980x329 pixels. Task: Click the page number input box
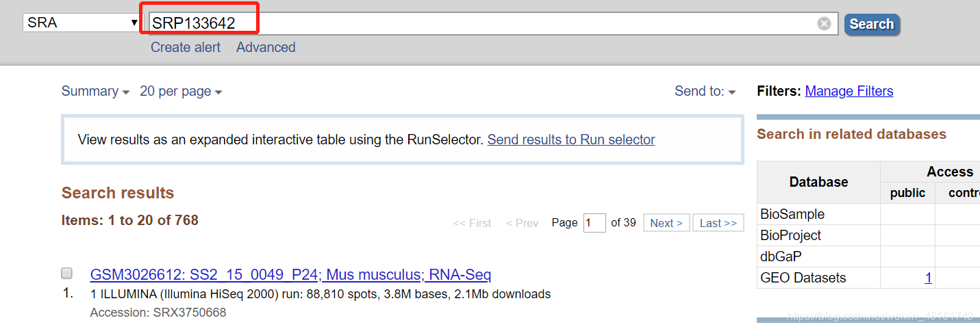594,223
